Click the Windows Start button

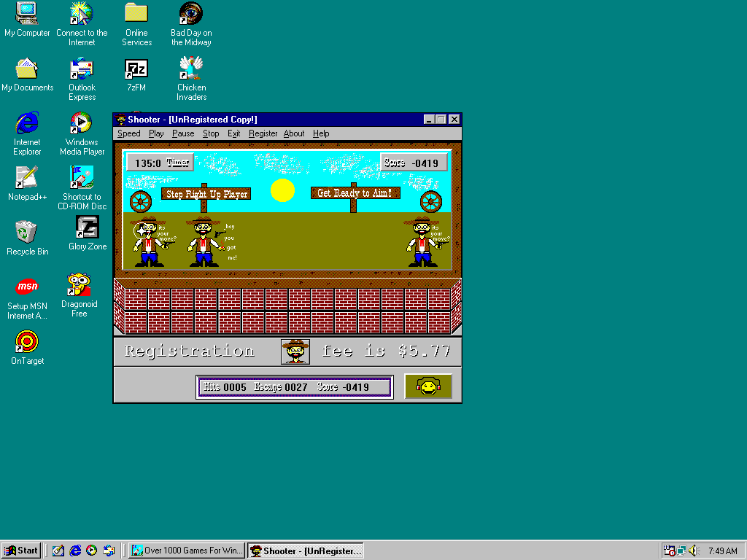click(21, 551)
